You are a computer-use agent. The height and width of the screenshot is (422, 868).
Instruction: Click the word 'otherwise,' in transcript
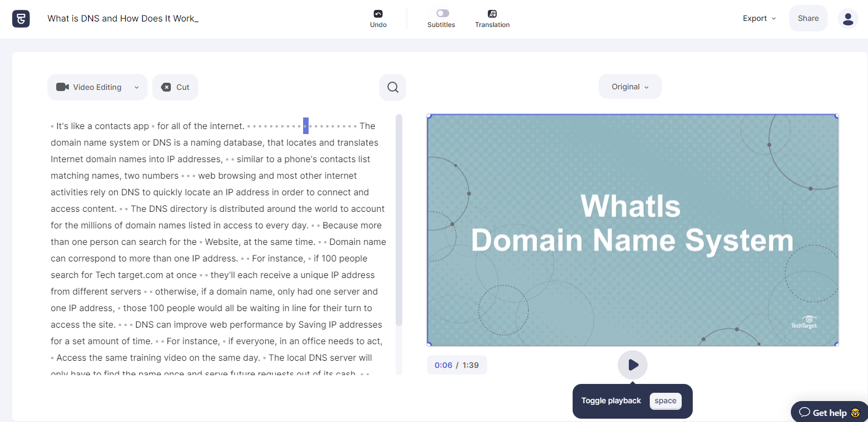[x=177, y=292]
